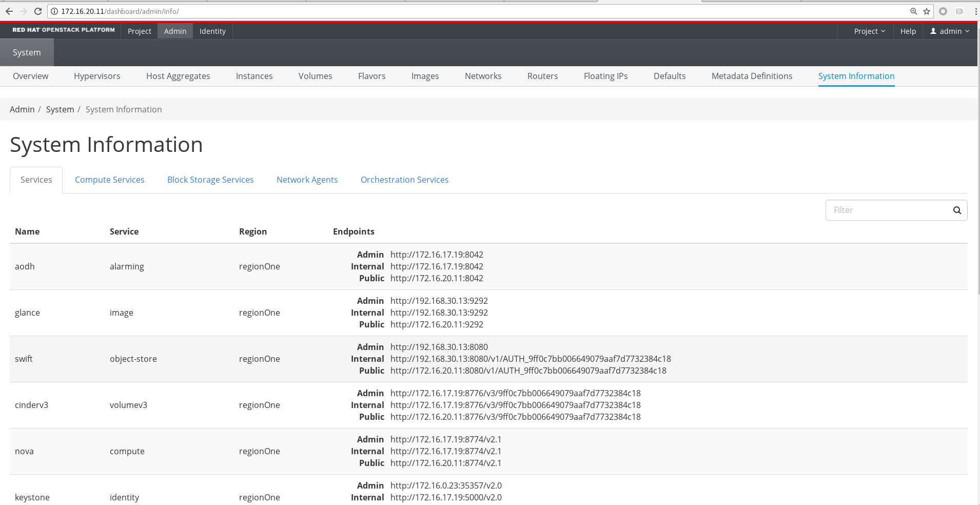Image resolution: width=980 pixels, height=505 pixels.
Task: Click the site info icon in the address bar
Action: pos(54,11)
